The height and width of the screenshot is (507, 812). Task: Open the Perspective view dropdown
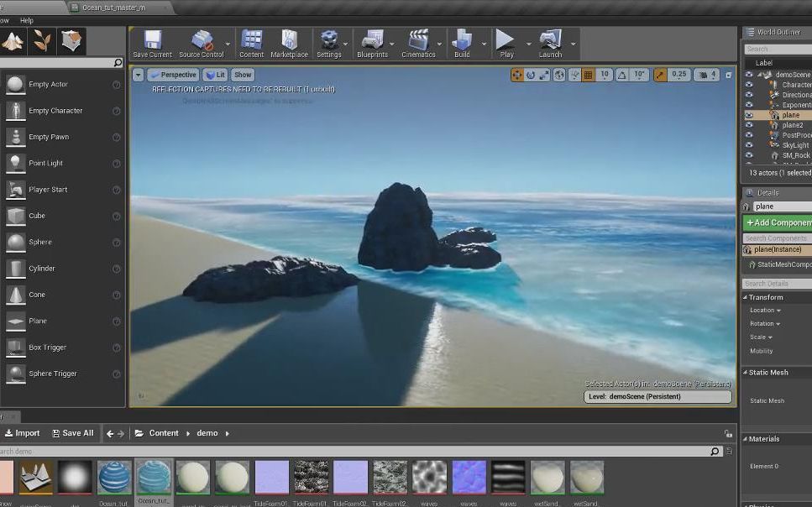click(174, 74)
